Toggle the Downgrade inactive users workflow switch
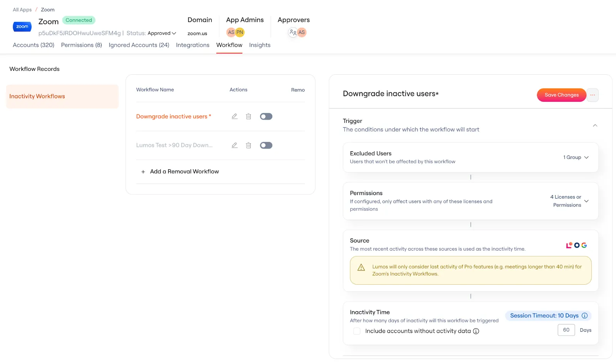Screen dimensions: 616x364 pos(266,116)
